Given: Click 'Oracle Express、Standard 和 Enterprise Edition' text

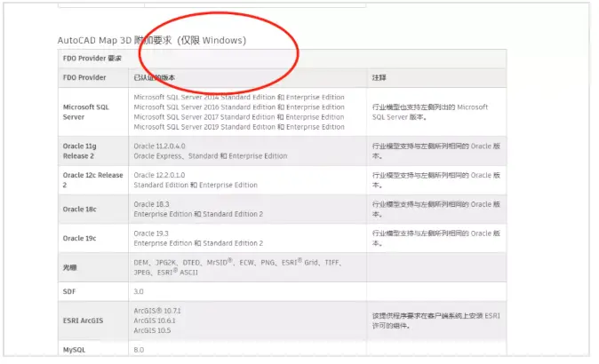Looking at the screenshot, I should pyautogui.click(x=211, y=156).
